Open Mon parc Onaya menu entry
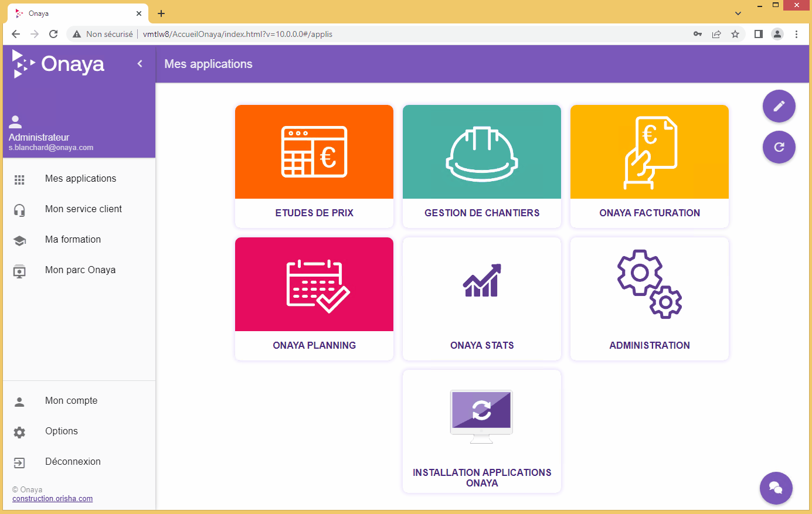This screenshot has height=514, width=812. click(x=80, y=270)
